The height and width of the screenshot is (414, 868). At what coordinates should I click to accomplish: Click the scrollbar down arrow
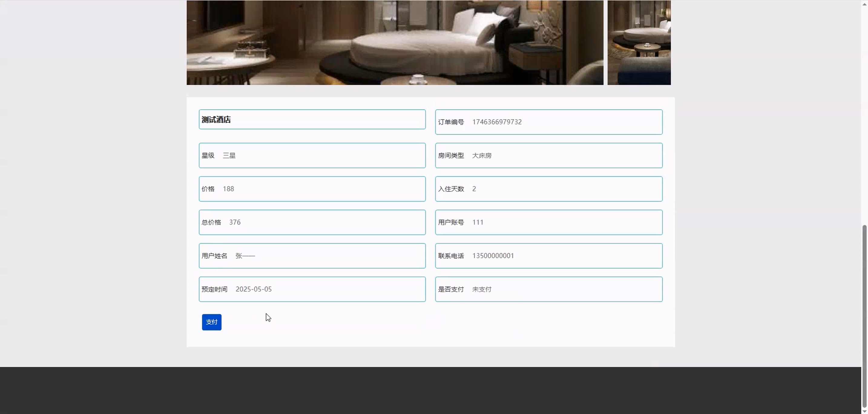(864, 411)
